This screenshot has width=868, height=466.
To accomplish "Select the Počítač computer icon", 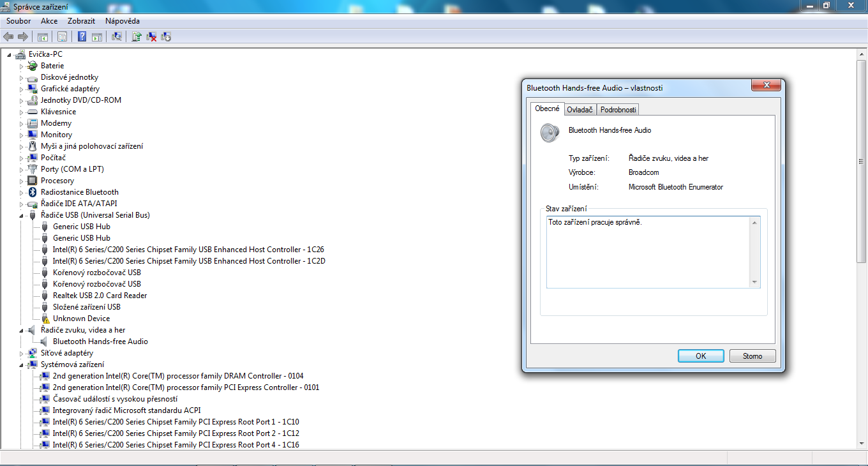I will point(33,158).
